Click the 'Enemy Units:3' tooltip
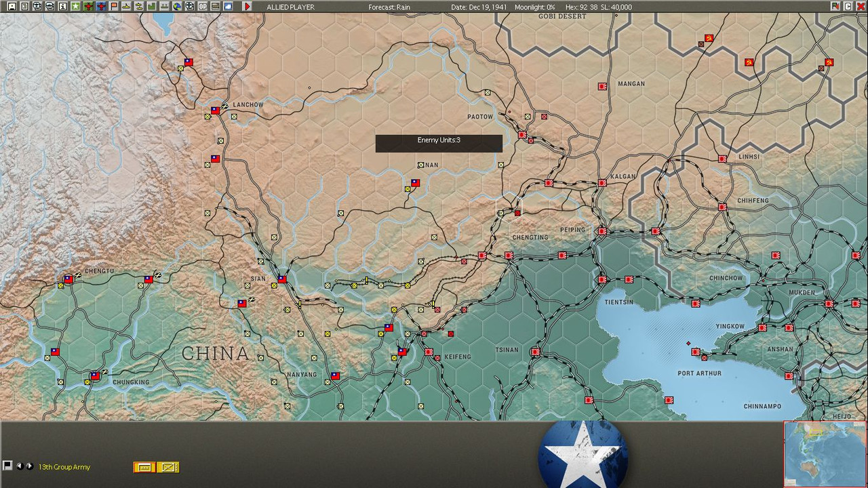 coord(439,143)
